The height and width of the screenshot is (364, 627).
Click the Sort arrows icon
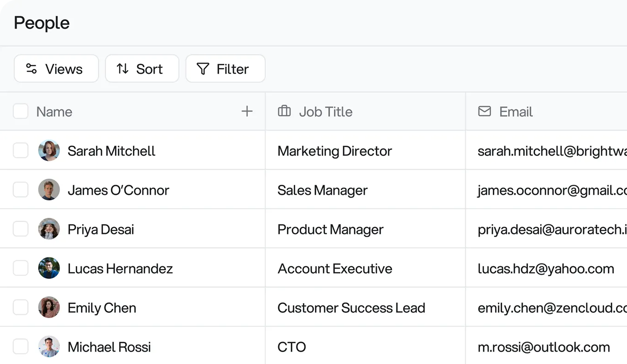[122, 68]
